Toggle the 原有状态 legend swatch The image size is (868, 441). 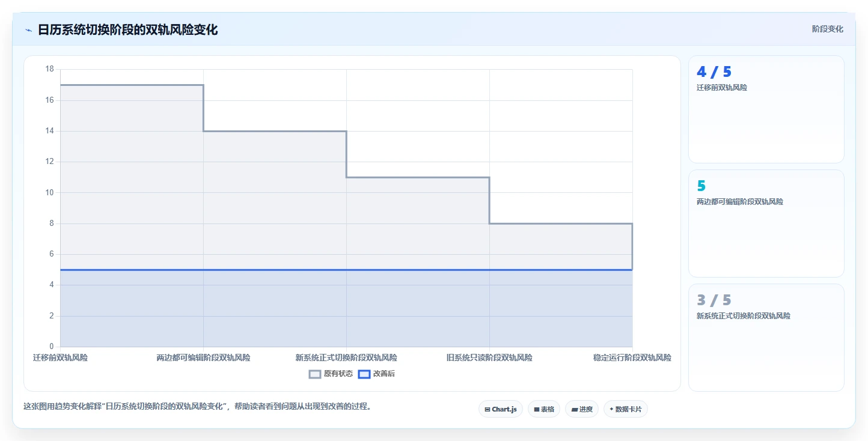point(315,374)
